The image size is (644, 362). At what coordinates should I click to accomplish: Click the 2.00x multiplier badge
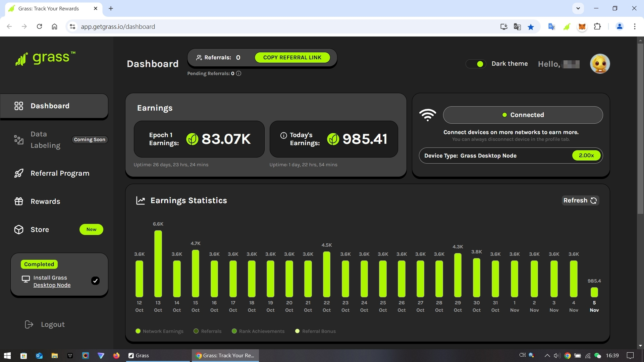[586, 156]
